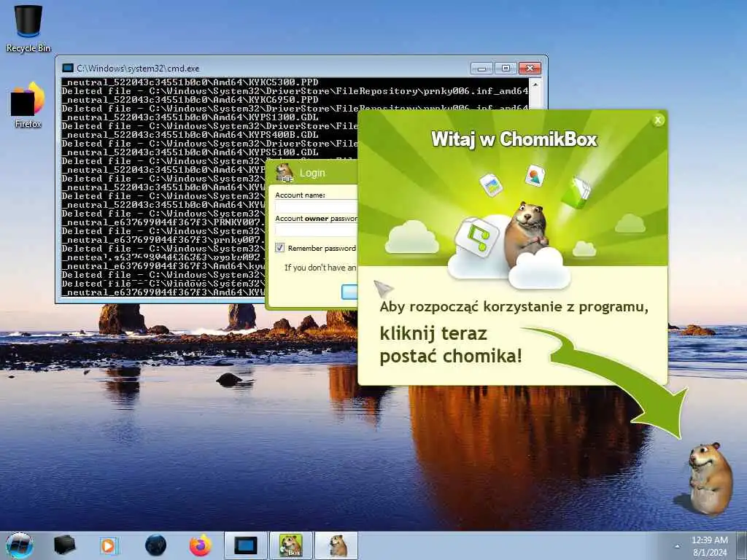The image size is (747, 560).
Task: Focus the Account owner password field
Action: tap(316, 230)
